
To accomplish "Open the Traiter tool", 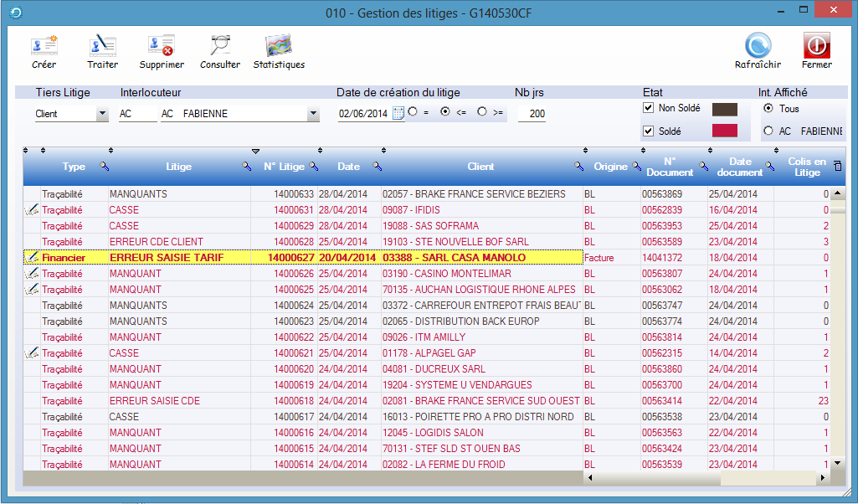I will point(102,46).
